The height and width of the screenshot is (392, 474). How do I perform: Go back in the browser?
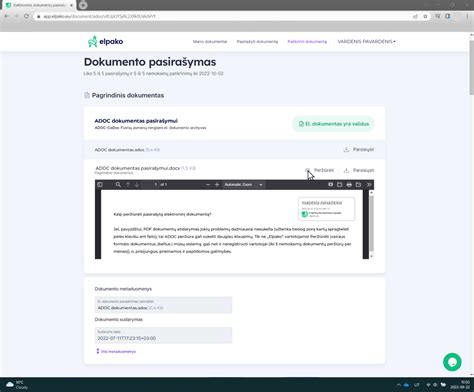pyautogui.click(x=7, y=16)
